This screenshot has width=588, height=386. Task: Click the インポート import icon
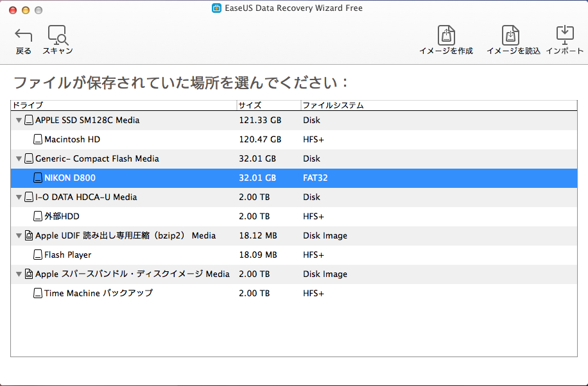coord(564,34)
